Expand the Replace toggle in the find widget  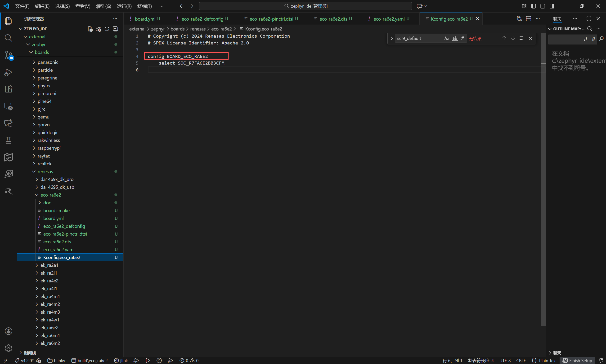[391, 39]
